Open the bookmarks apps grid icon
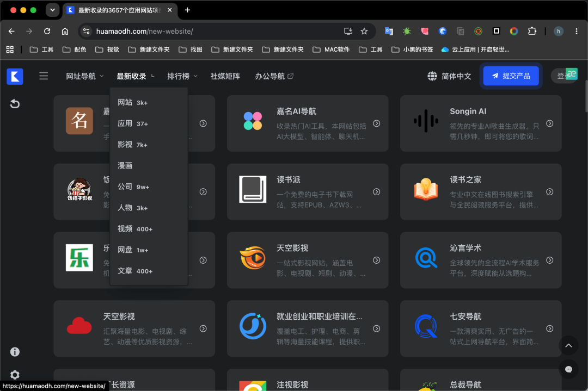Screen dimensions: 588x391 (10, 49)
